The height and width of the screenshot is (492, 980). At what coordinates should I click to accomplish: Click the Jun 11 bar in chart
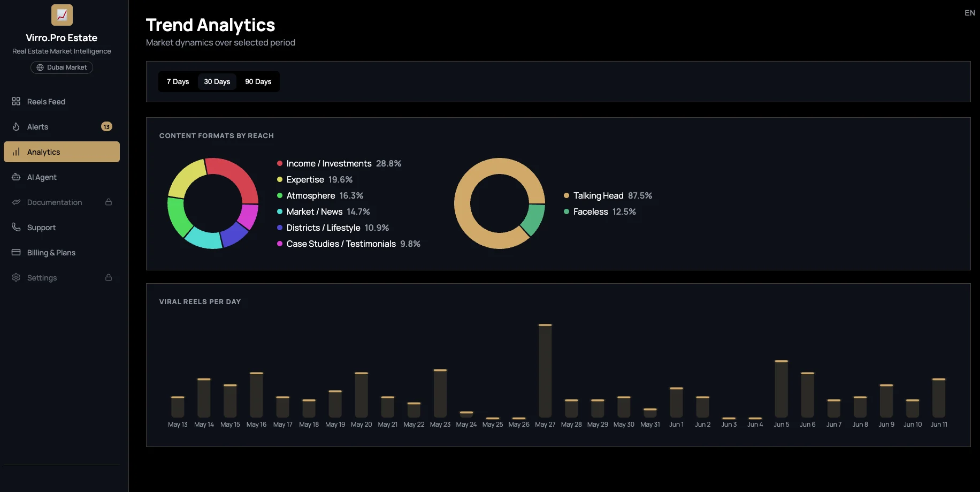click(939, 398)
